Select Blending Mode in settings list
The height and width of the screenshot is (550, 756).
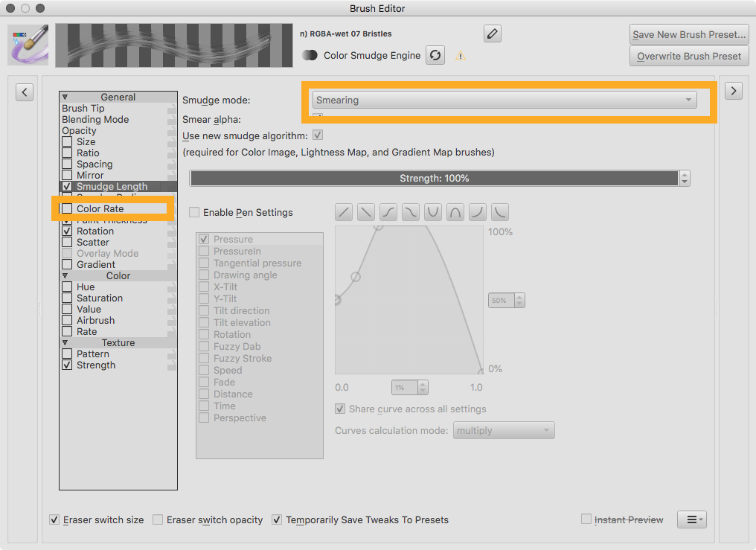(x=95, y=119)
